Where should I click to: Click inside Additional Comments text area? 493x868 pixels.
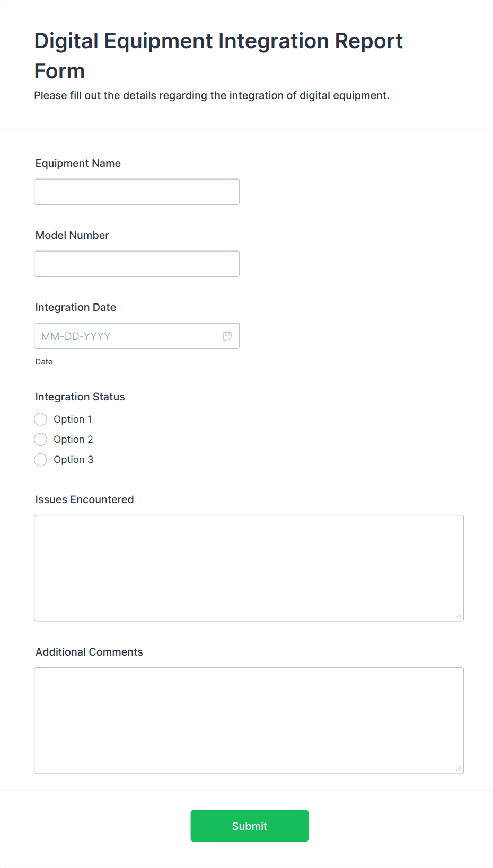point(249,720)
